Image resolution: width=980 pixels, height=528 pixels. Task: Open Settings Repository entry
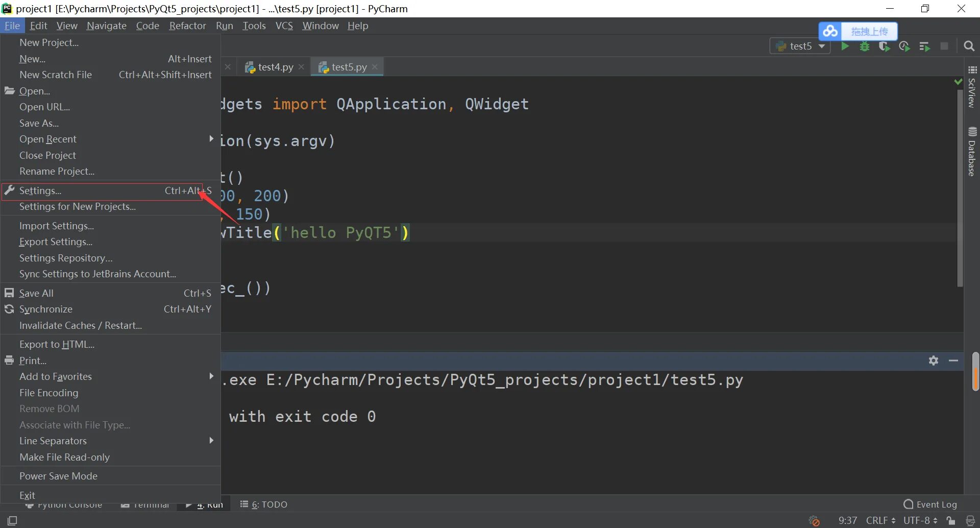pos(110,258)
